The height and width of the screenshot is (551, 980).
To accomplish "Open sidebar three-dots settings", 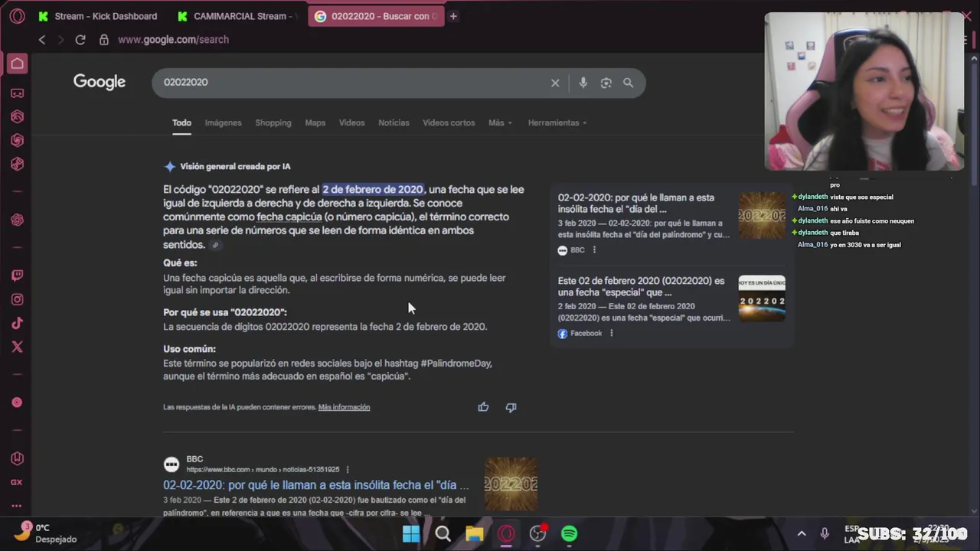I will [x=17, y=506].
